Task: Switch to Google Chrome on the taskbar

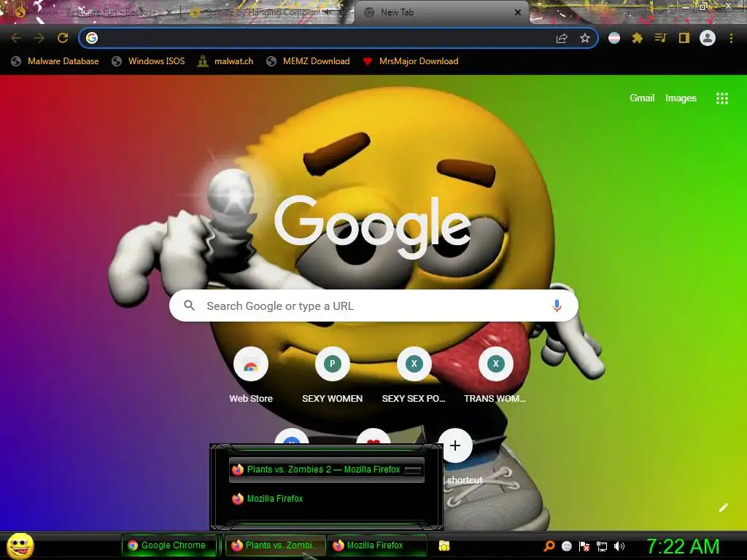Action: click(x=169, y=545)
